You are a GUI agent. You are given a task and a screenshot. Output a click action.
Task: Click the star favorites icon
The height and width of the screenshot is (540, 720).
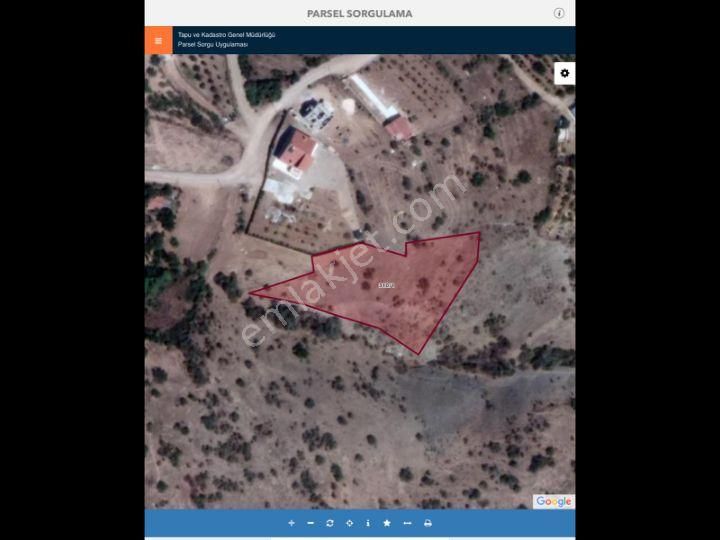[387, 523]
